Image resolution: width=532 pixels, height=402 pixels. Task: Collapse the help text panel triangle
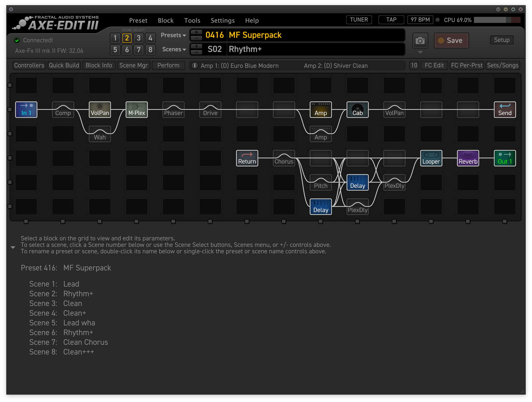click(13, 248)
